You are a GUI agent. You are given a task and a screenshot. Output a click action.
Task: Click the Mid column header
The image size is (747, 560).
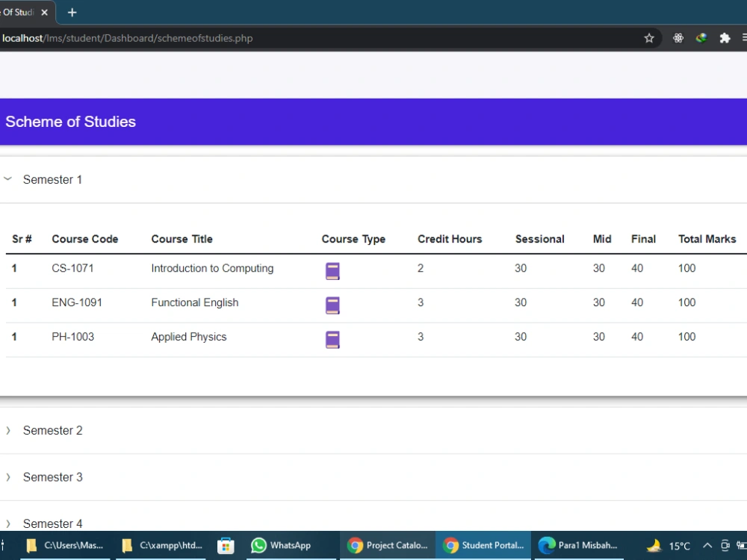[x=602, y=239]
